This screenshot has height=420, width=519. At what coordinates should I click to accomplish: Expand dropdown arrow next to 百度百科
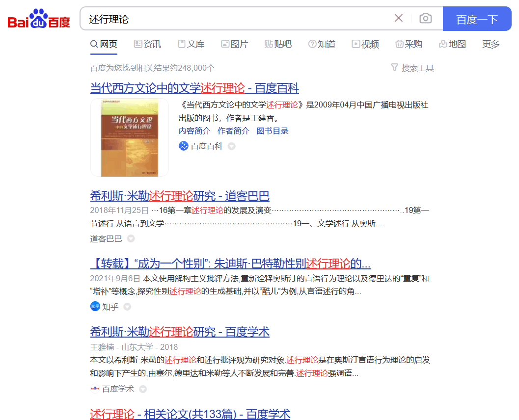pos(232,146)
